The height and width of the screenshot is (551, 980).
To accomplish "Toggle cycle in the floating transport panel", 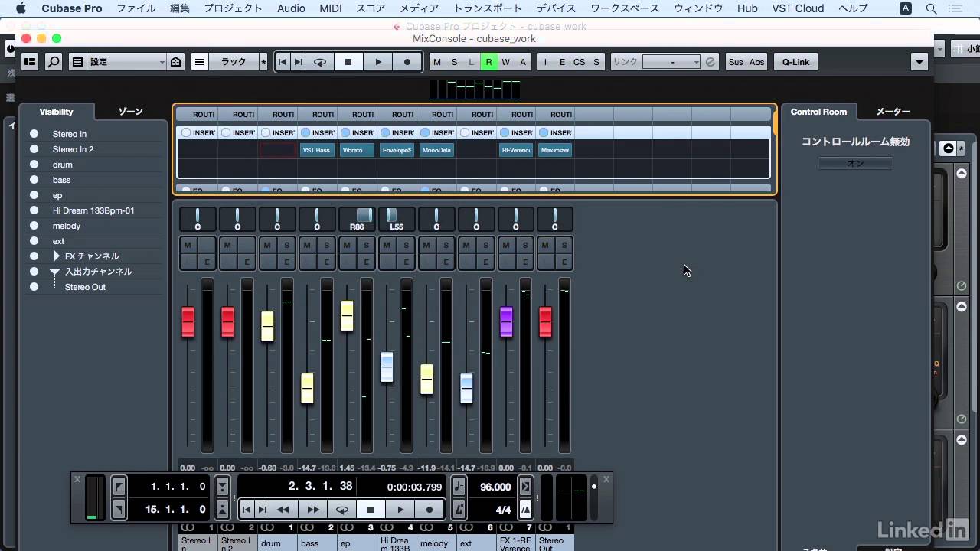I will click(342, 509).
